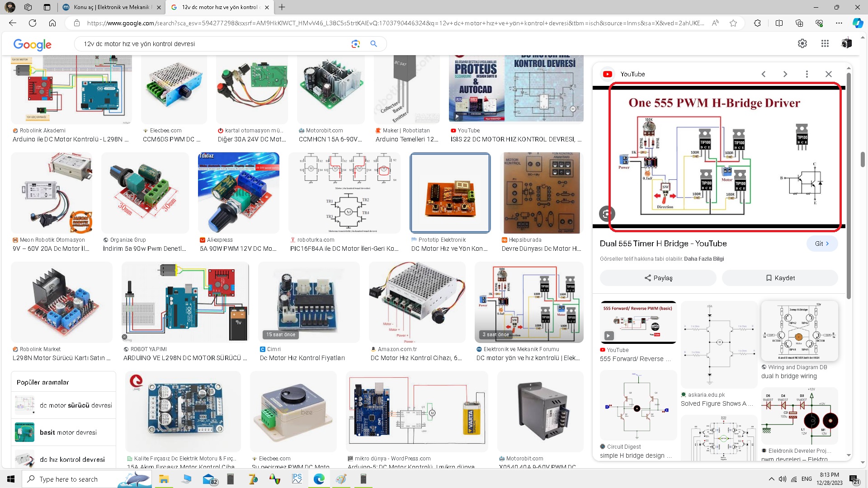Share the image with Paylaş button
Viewport: 868px width, 488px height.
pos(658,278)
